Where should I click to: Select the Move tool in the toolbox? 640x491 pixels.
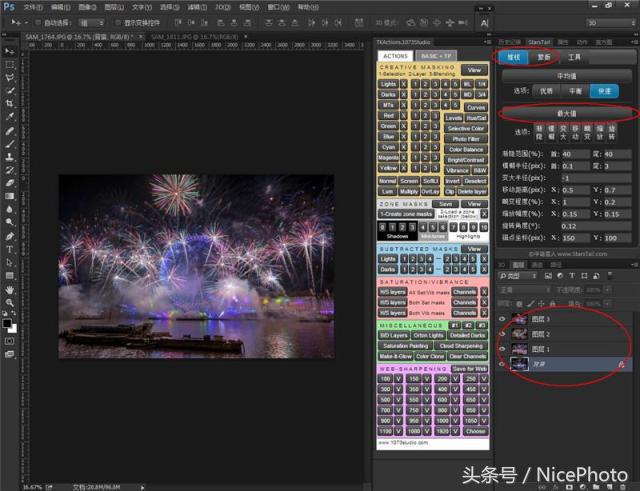[x=9, y=51]
